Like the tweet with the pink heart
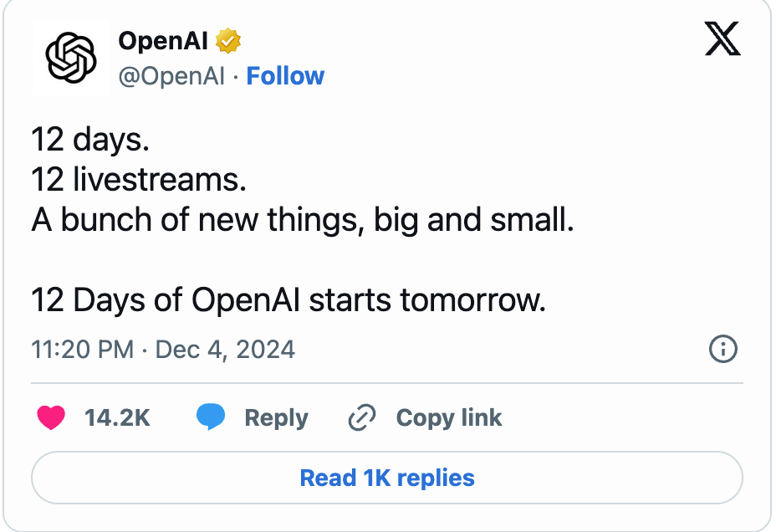This screenshot has height=532, width=776. [51, 417]
